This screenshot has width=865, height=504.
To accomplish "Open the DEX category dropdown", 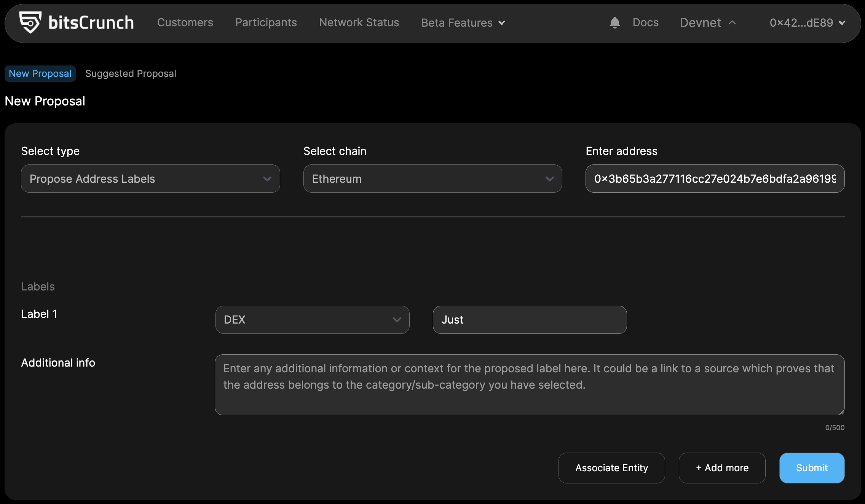I will (312, 320).
